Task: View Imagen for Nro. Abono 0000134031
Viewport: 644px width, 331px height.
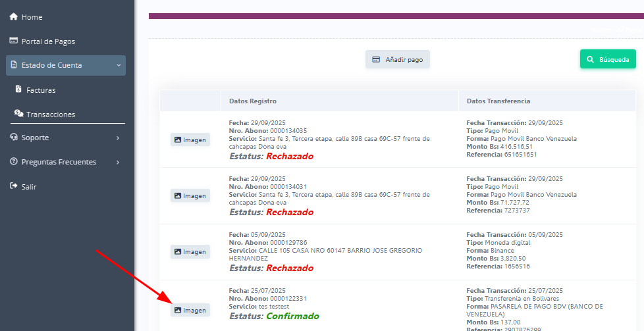Action: (190, 195)
